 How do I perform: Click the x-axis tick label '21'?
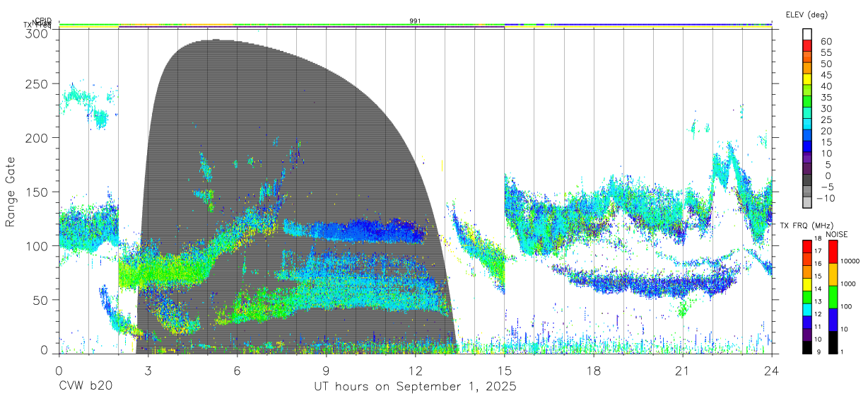tap(682, 371)
